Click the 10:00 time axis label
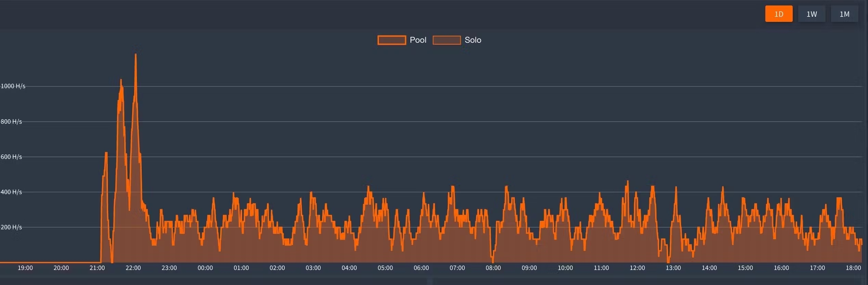 pos(565,268)
